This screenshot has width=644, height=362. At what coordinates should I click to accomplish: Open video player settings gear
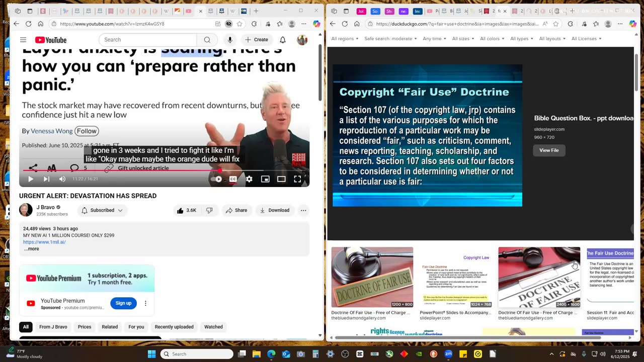pos(249,179)
